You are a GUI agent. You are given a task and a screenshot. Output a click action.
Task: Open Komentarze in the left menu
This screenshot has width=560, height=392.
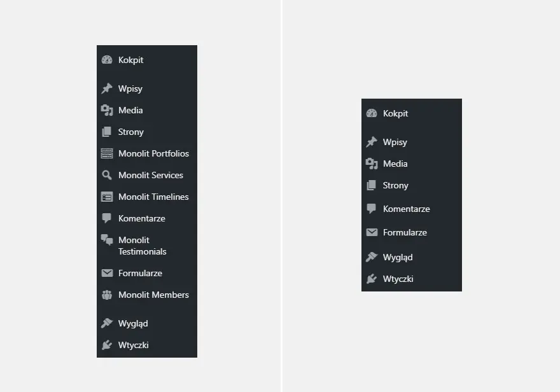(147, 218)
